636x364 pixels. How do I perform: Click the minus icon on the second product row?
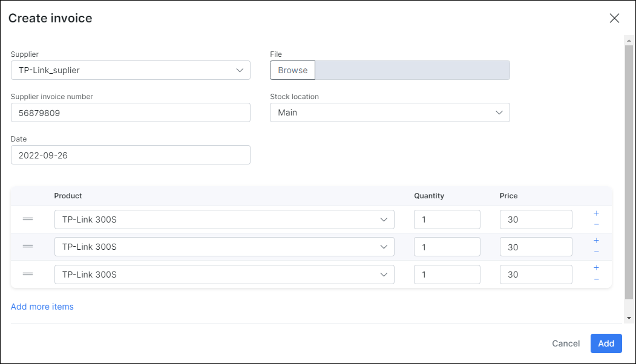click(596, 252)
